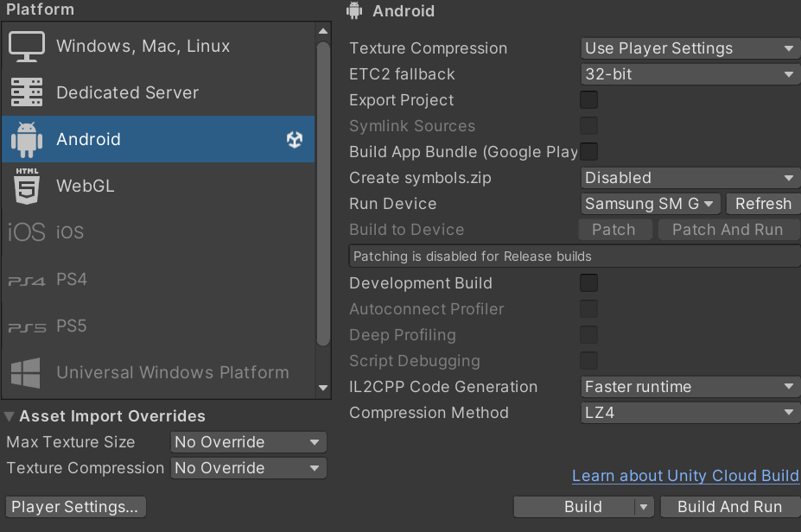Click the Platform heading label

40,9
